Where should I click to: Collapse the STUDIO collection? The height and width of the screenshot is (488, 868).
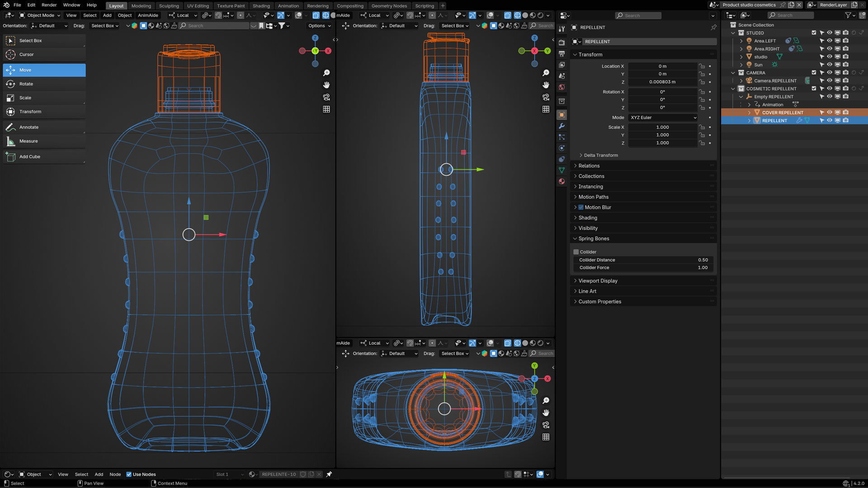733,33
